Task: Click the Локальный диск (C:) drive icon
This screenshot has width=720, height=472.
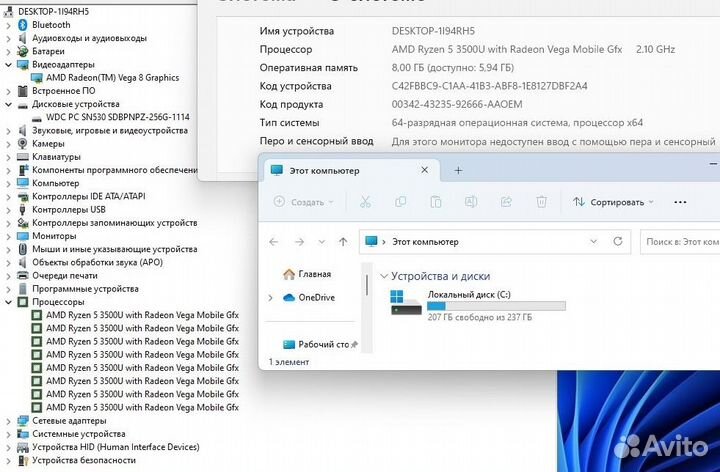Action: click(405, 303)
